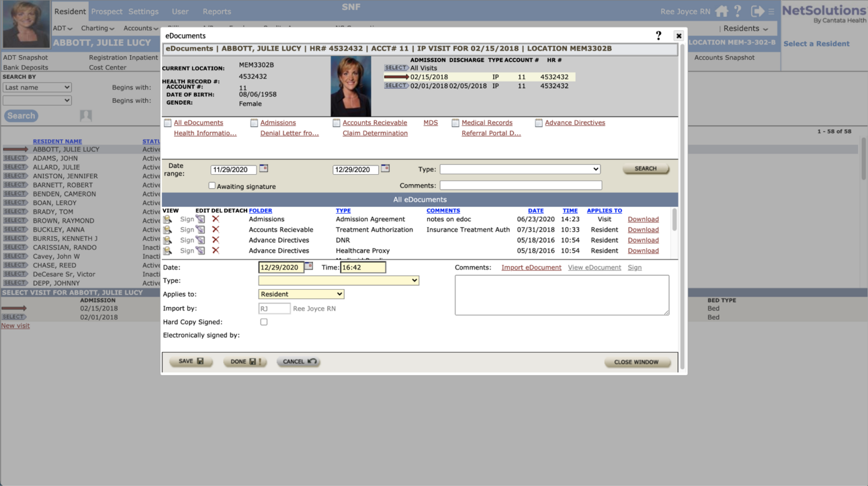Edit the DNR document entry
Image resolution: width=868 pixels, height=486 pixels.
click(200, 240)
